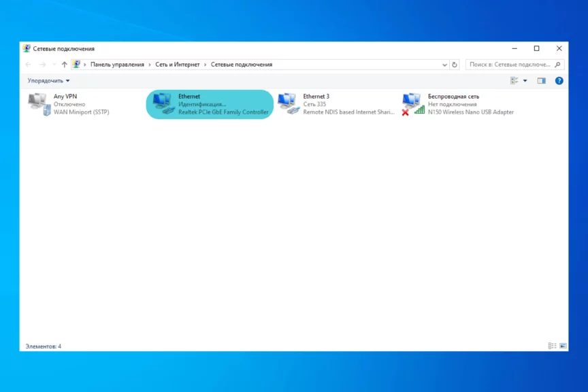Click the search network connections field

pyautogui.click(x=510, y=65)
